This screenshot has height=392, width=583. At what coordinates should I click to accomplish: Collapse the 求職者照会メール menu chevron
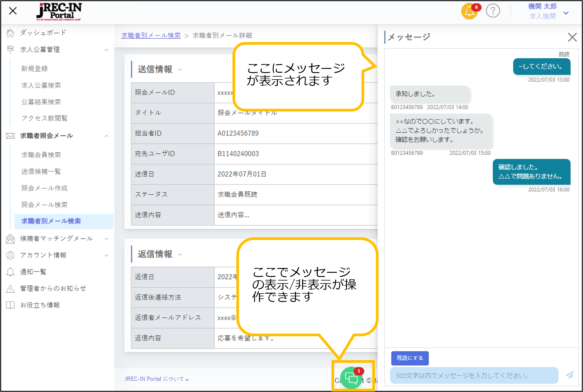(106, 136)
